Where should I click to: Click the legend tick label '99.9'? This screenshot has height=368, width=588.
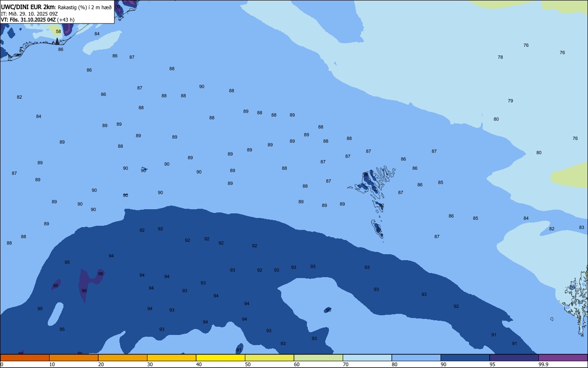[x=543, y=364]
